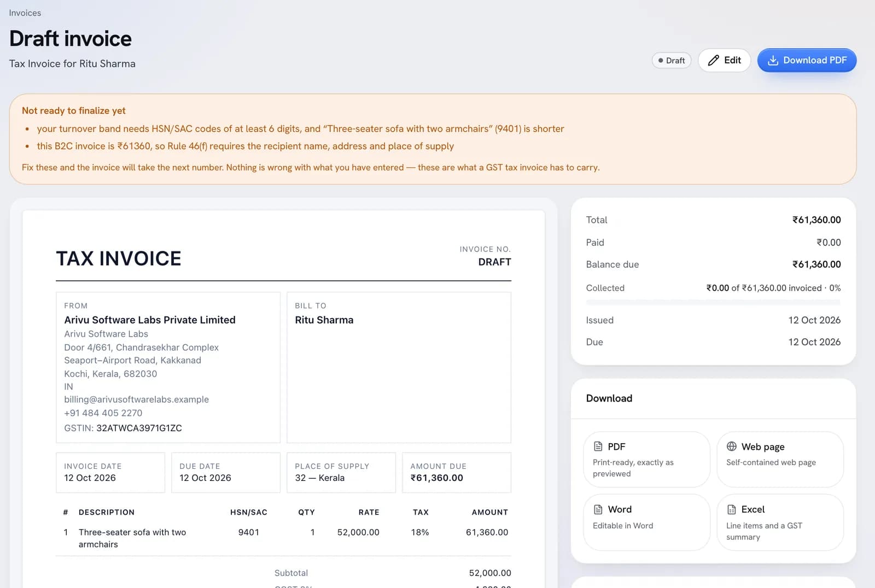Click 'Tax Invoice for Ritu Sharma' subtitle

coord(72,64)
